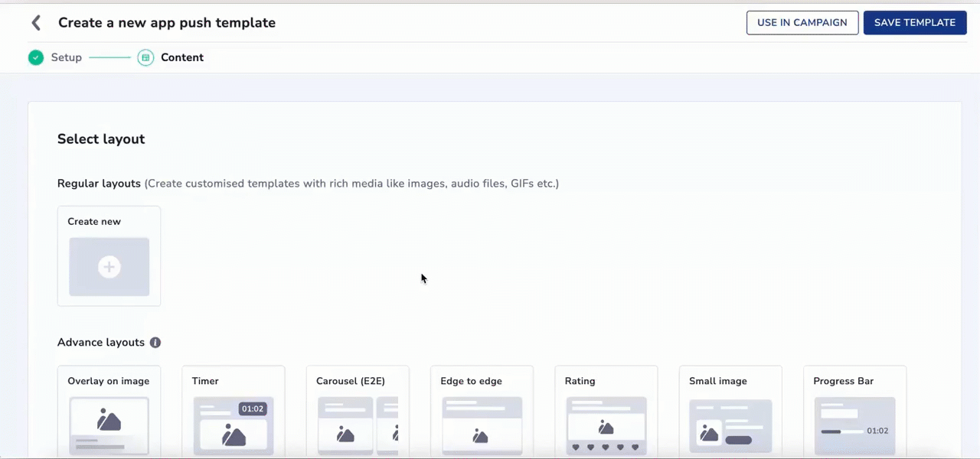Click the Create new template card

click(x=109, y=256)
